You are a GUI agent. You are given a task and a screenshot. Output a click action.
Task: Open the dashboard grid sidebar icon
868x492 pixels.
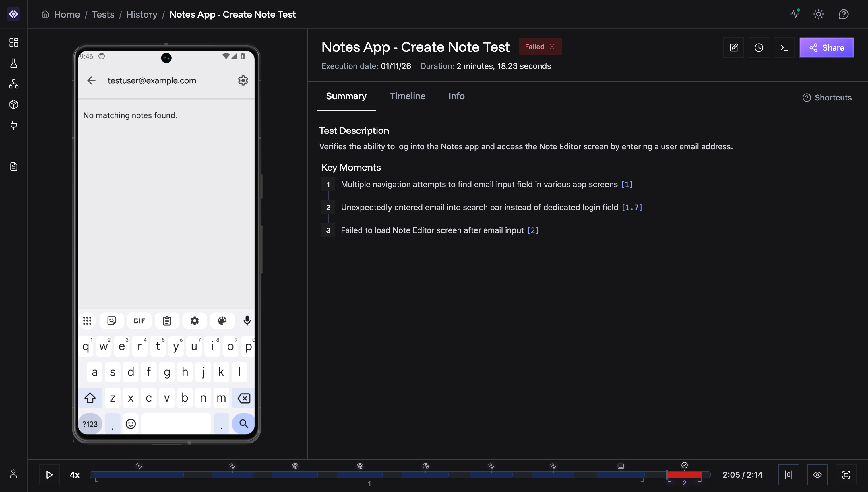13,42
